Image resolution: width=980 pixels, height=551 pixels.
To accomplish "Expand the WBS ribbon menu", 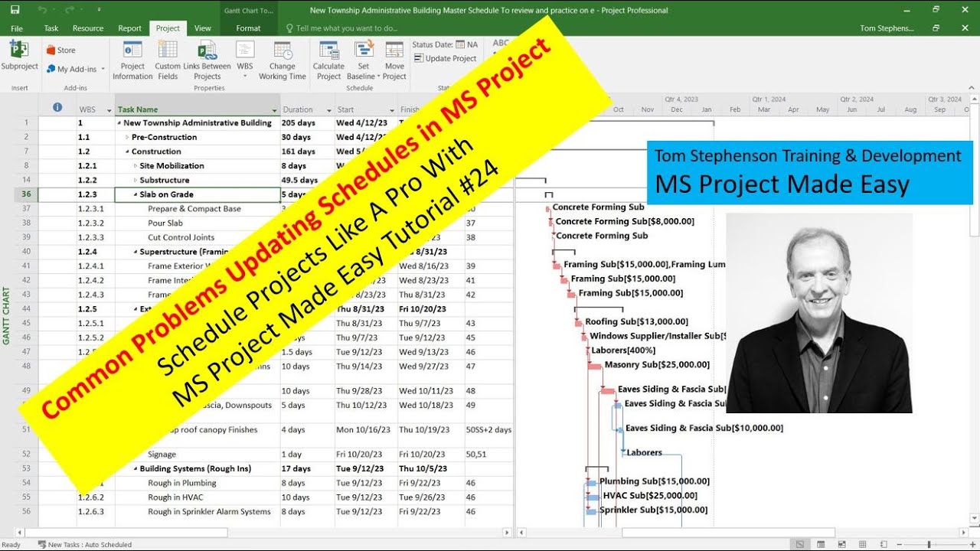I will [244, 60].
